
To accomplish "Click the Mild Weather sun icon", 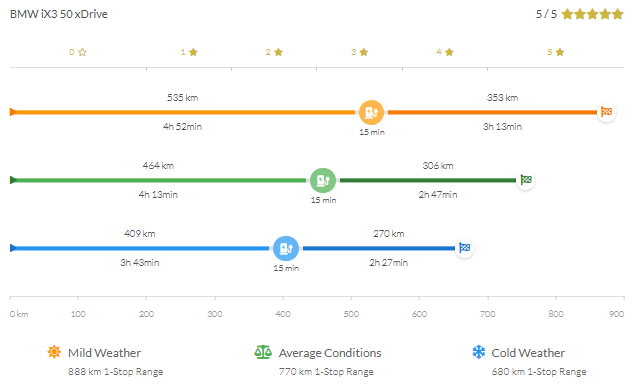I will [54, 352].
